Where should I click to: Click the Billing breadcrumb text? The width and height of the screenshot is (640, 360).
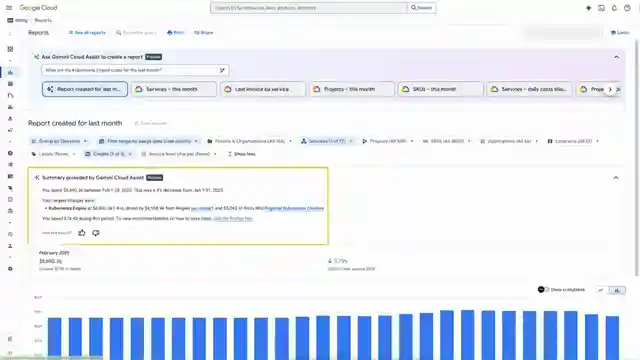click(21, 20)
